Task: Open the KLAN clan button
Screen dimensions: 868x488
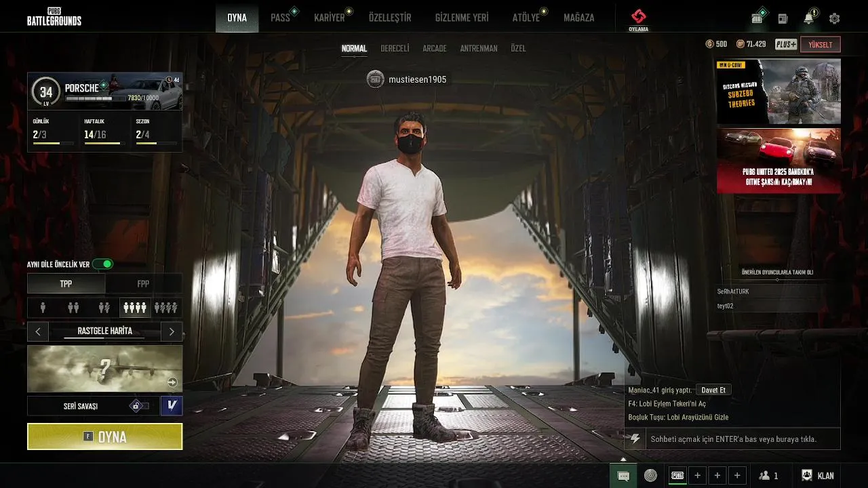Action: point(818,476)
